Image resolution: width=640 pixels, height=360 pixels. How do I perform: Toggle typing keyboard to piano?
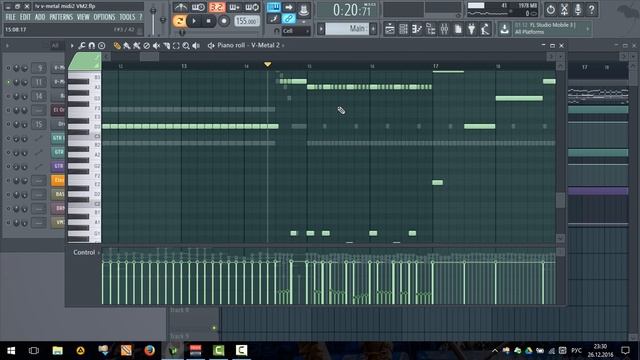coord(273,7)
